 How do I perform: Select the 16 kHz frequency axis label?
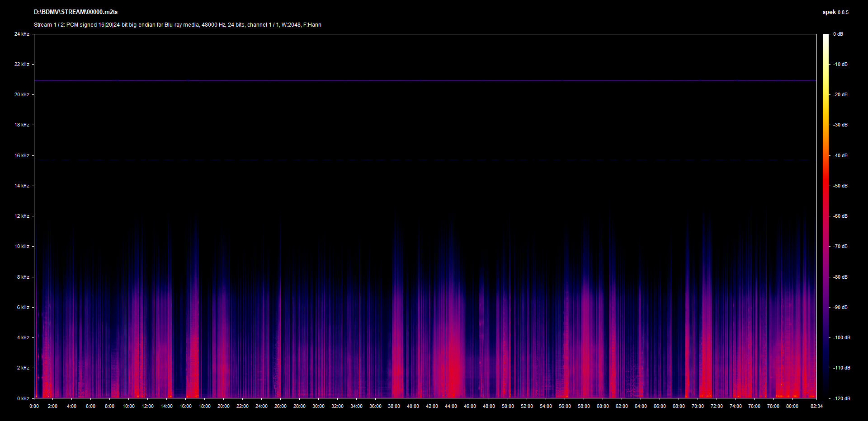pyautogui.click(x=22, y=155)
